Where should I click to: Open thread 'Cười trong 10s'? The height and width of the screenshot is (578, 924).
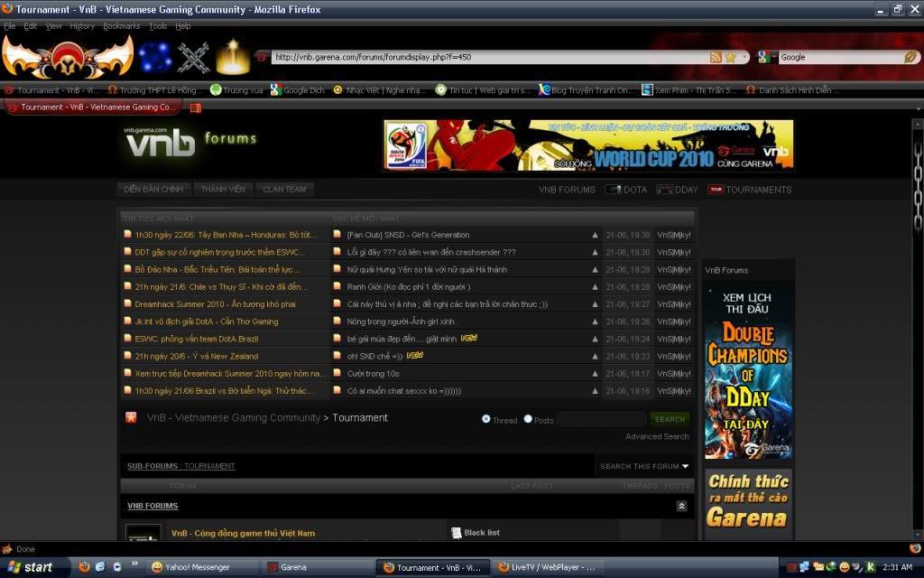pos(373,374)
